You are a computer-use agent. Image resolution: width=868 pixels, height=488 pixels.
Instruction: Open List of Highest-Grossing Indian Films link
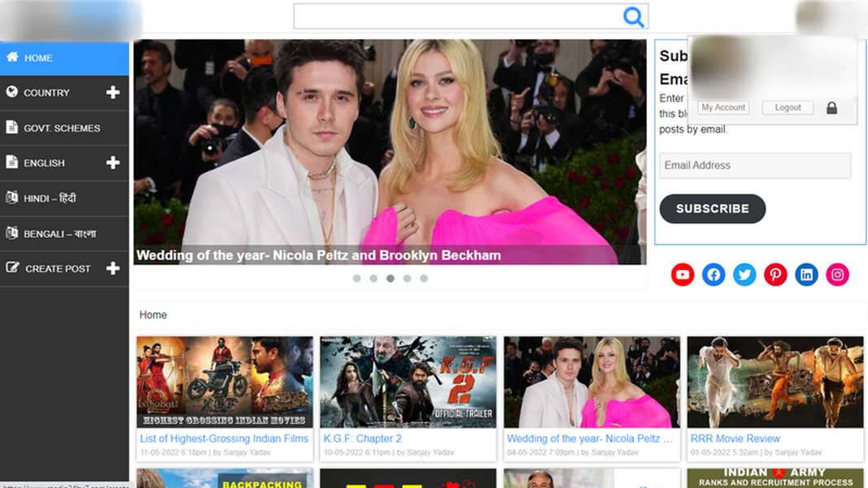click(225, 438)
